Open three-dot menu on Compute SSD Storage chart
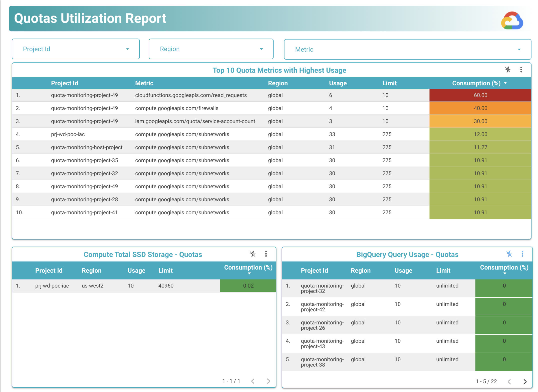Screen dimensions: 538x392 pos(266,254)
